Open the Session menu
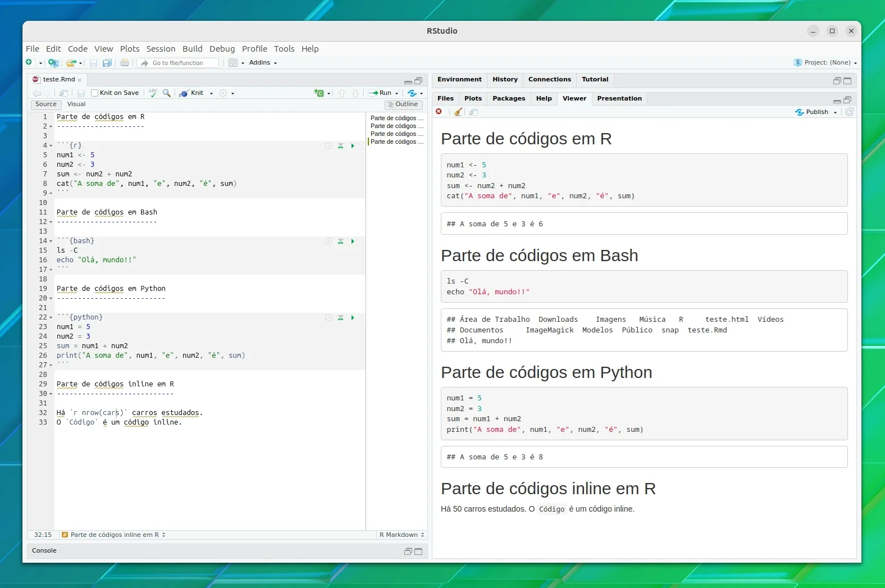Image resolution: width=885 pixels, height=588 pixels. [x=161, y=49]
